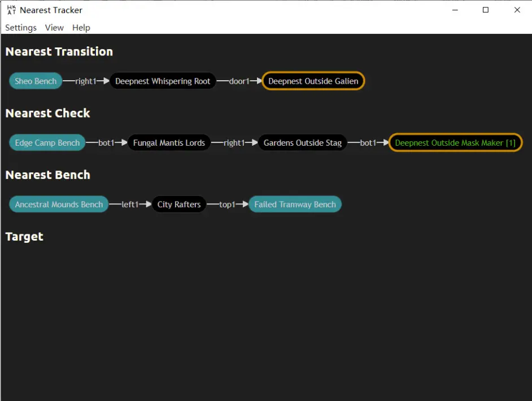532x401 pixels.
Task: Click the Target heading
Action: 24,237
